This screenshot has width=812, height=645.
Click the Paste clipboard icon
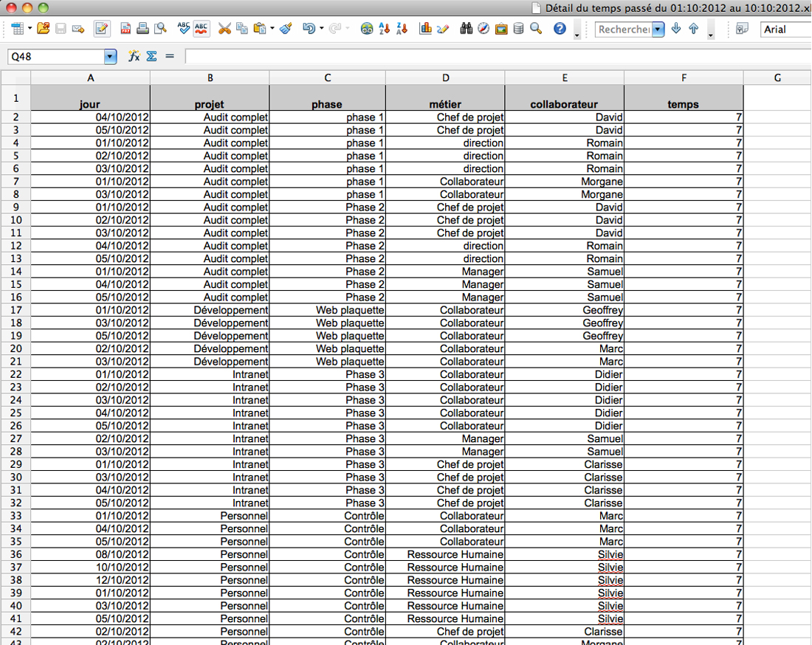[x=260, y=29]
